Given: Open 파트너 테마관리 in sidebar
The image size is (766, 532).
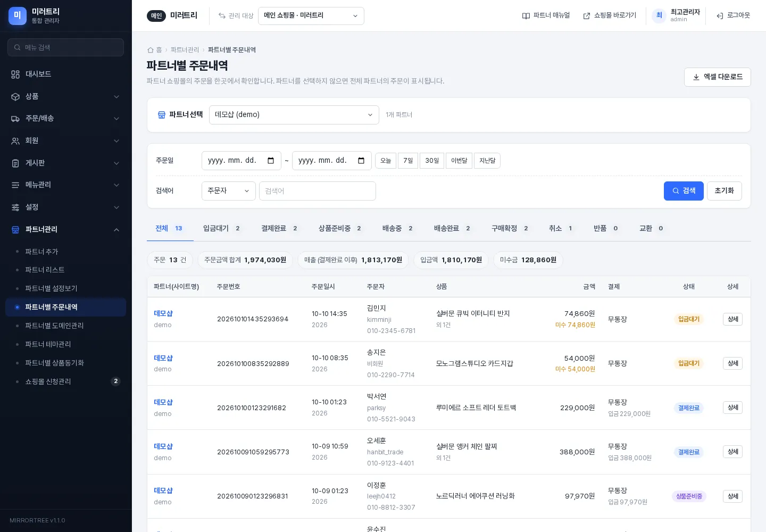Looking at the screenshot, I should 48,345.
